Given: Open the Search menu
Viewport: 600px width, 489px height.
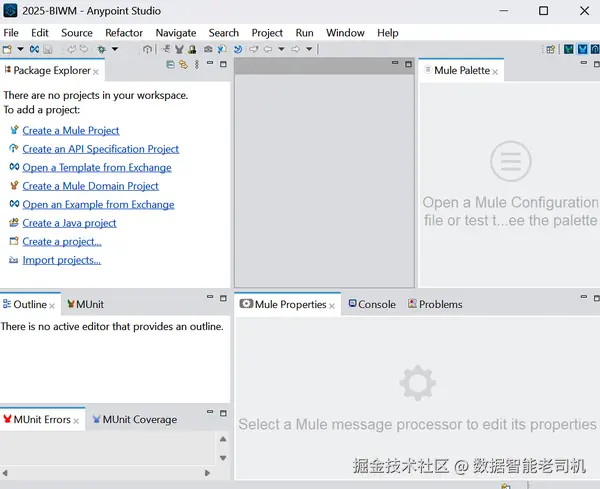Looking at the screenshot, I should 224,33.
